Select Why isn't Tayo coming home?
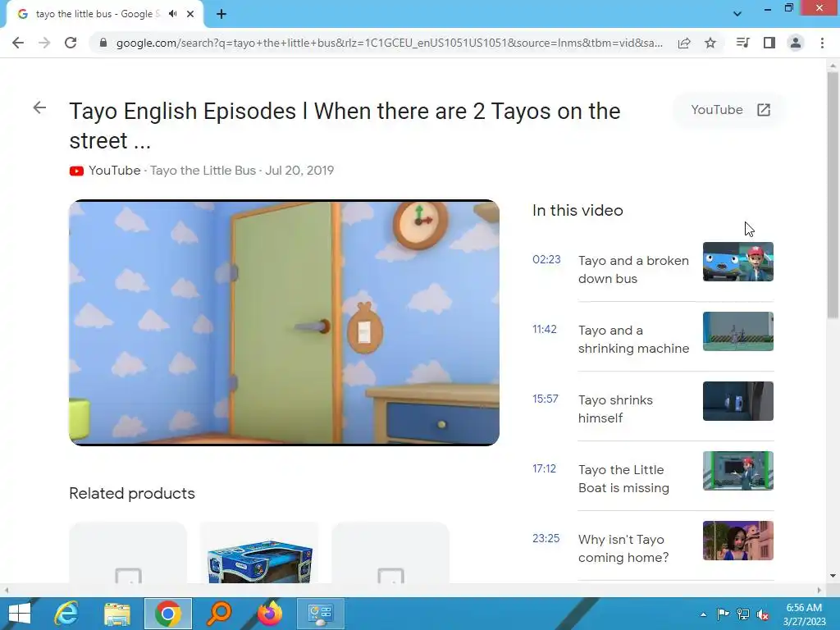Viewport: 840px width, 630px height. click(x=623, y=548)
